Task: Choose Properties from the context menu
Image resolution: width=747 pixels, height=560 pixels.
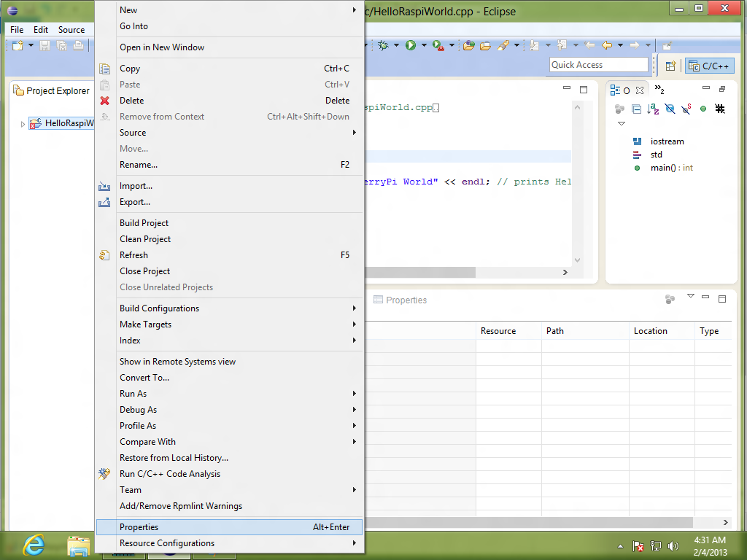Action: [x=229, y=527]
